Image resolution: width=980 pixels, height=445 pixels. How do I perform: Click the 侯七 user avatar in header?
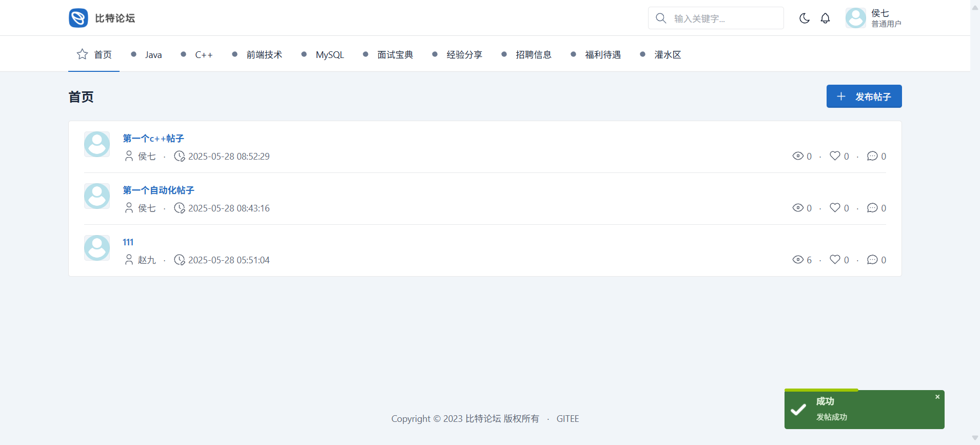(x=856, y=18)
